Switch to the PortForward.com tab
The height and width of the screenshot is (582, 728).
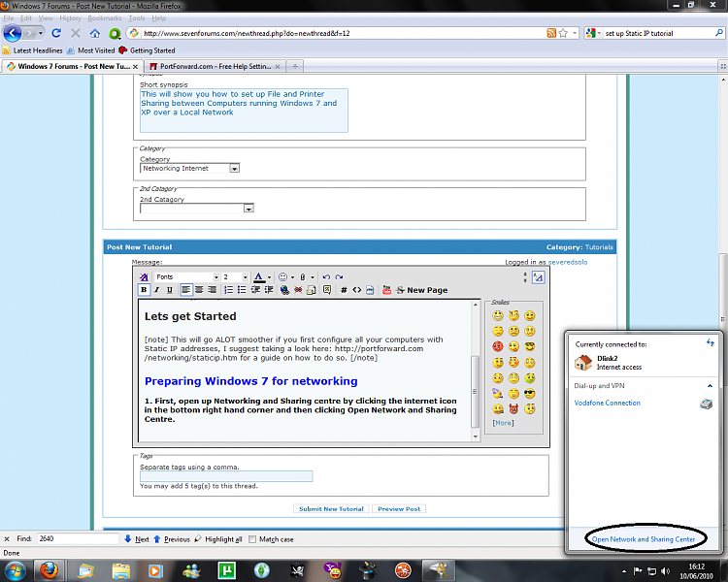pos(214,66)
